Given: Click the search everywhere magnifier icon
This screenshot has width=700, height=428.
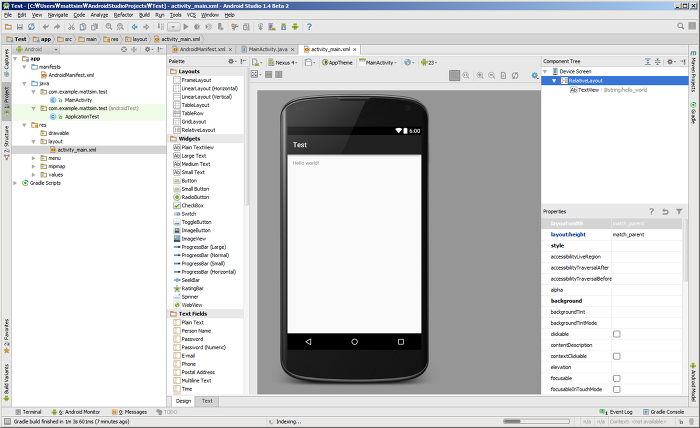Looking at the screenshot, I should (680, 26).
